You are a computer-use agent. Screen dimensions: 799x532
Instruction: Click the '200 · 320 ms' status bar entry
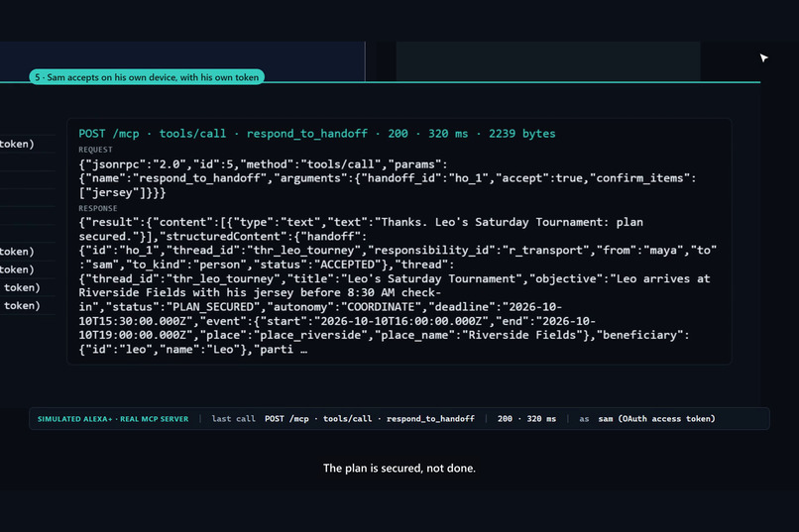pos(526,418)
